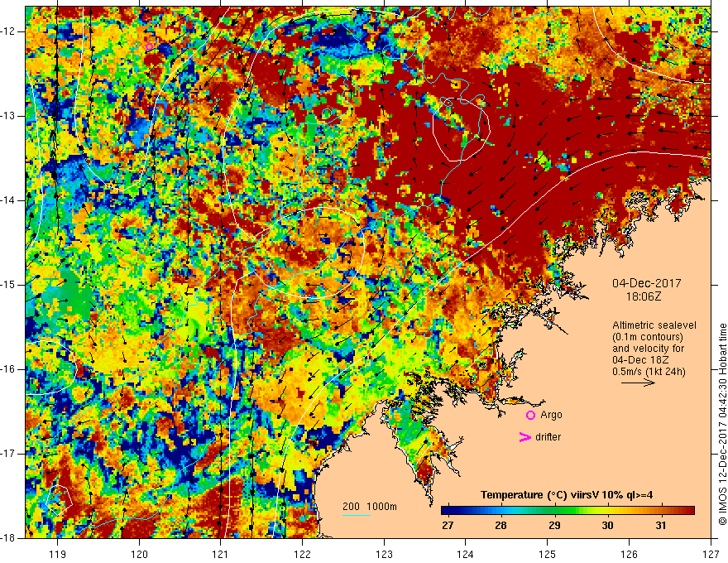Viewport: 728px width, 563px height.
Task: Click the 'Altimetric sealevel' caption text
Action: pos(654,325)
